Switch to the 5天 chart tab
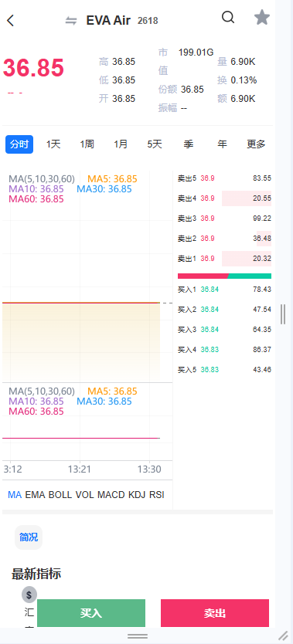Image resolution: width=293 pixels, height=644 pixels. click(155, 144)
